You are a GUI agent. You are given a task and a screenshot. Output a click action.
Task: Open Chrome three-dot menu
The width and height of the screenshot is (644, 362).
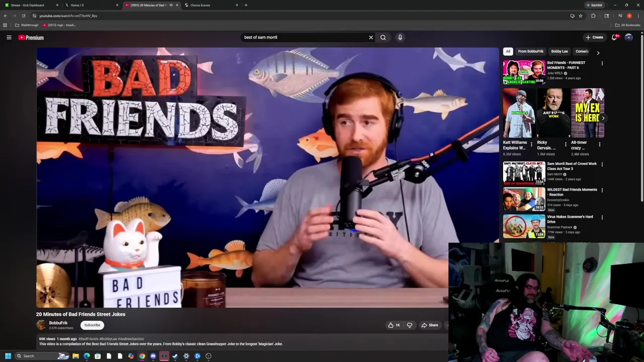(637, 16)
